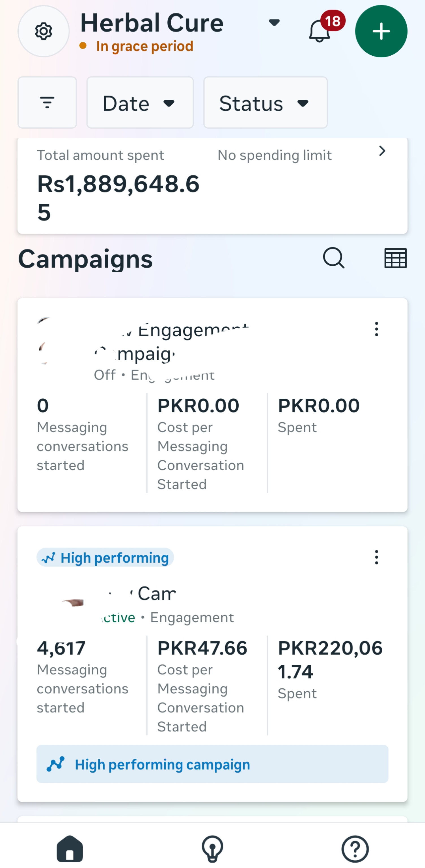This screenshot has width=425, height=868.
Task: Go to Home tab in bottom bar
Action: 70,849
